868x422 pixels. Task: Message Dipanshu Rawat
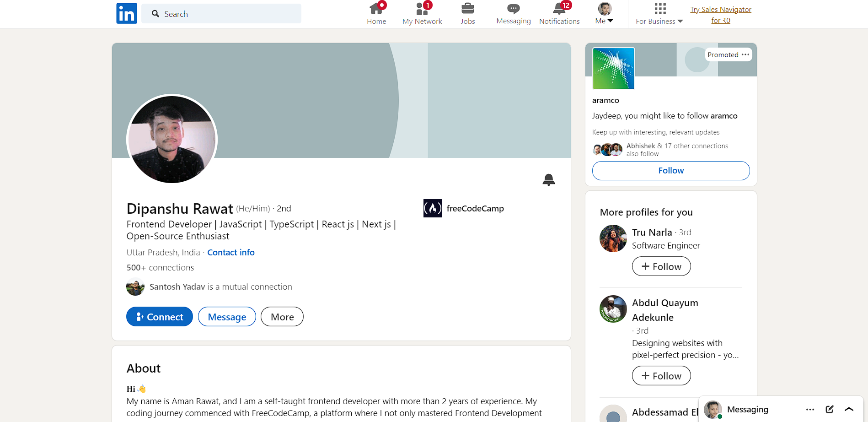click(227, 317)
